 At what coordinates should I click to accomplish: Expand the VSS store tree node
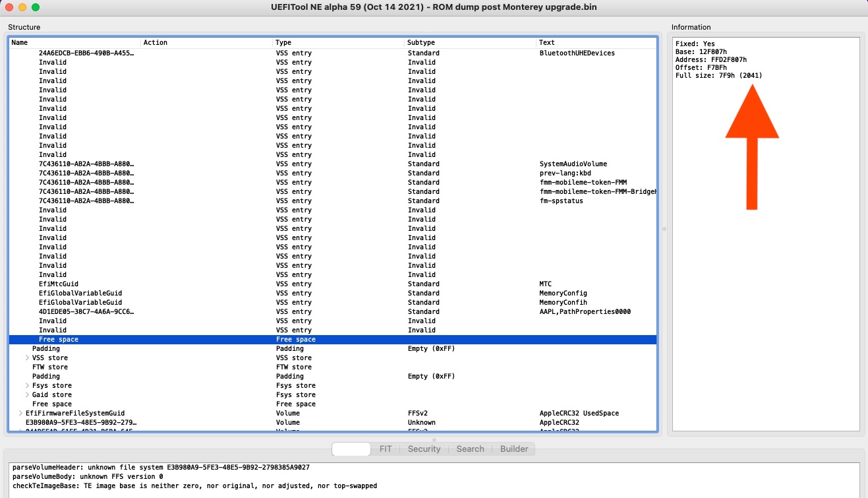28,358
